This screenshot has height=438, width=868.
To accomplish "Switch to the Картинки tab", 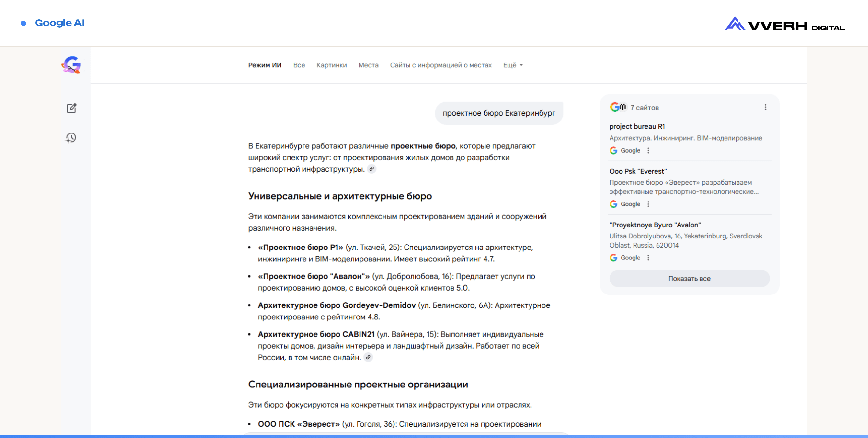I will pyautogui.click(x=331, y=65).
